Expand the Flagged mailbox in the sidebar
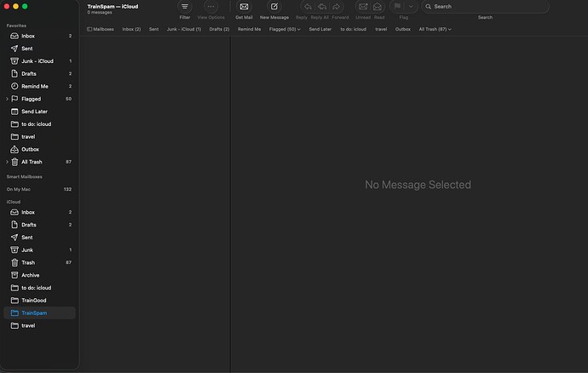The image size is (588, 373). (x=7, y=99)
